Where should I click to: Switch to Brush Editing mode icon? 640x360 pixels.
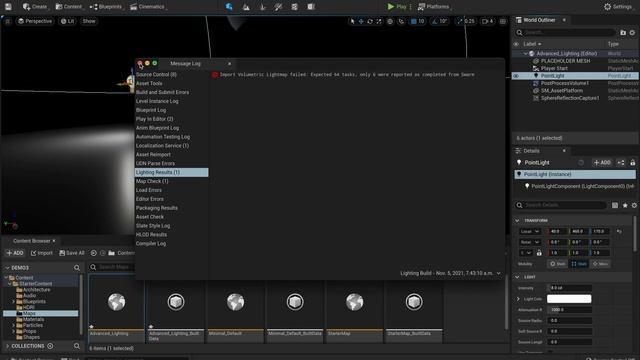coord(311,7)
